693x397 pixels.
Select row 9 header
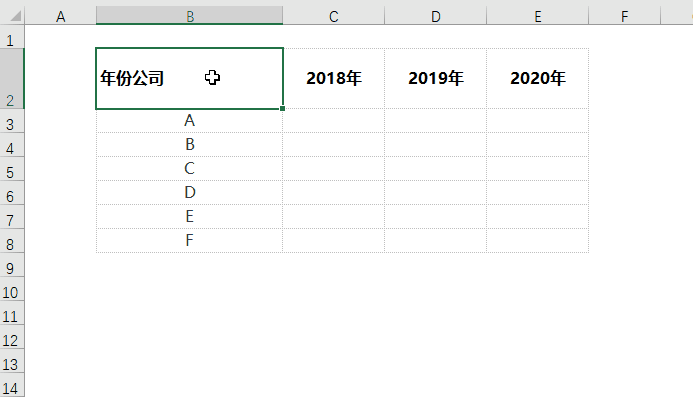pyautogui.click(x=12, y=265)
